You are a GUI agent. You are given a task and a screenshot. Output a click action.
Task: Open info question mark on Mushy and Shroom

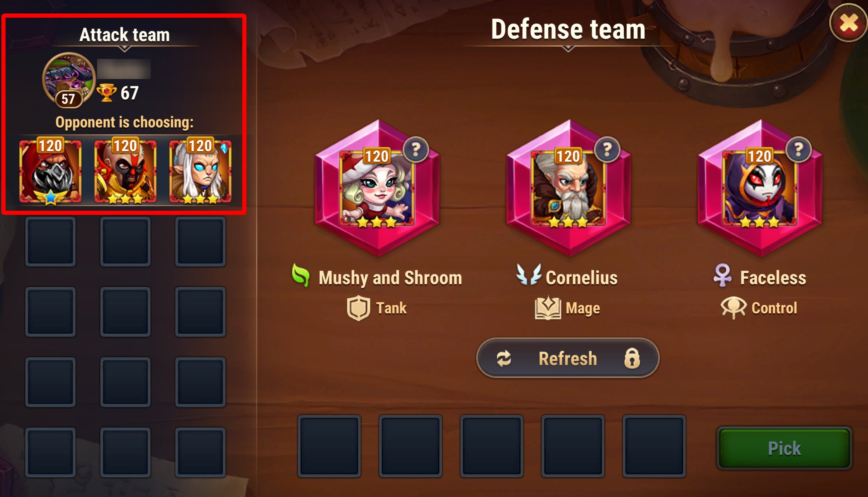tap(416, 149)
